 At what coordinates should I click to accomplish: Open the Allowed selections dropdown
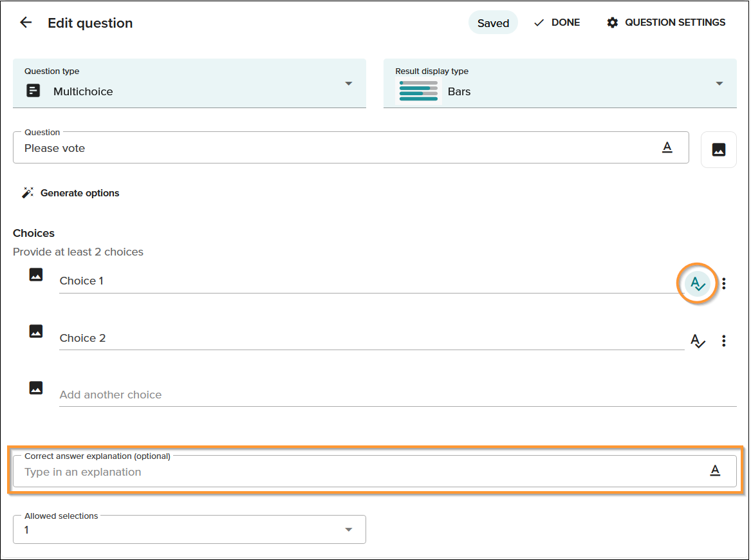(189, 529)
